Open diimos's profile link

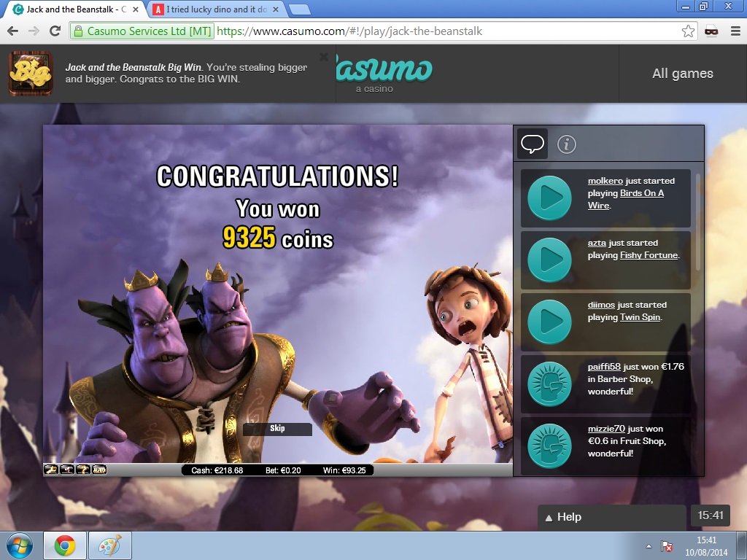coord(601,305)
